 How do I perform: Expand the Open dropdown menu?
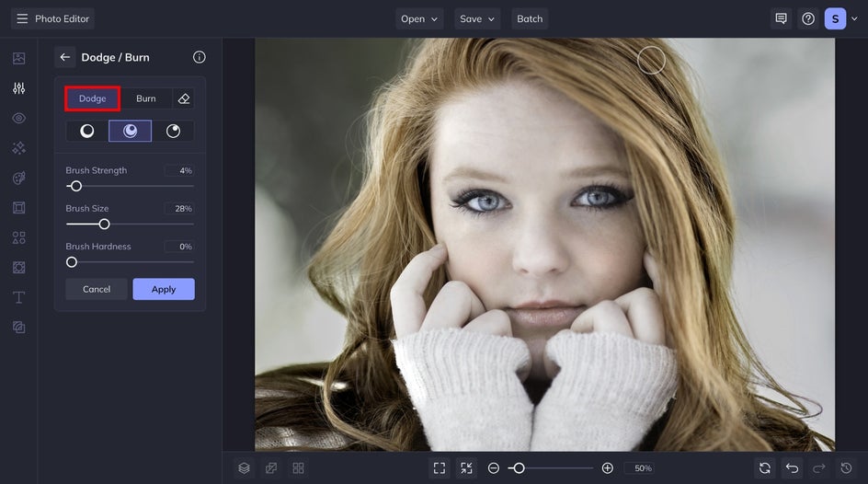(419, 18)
